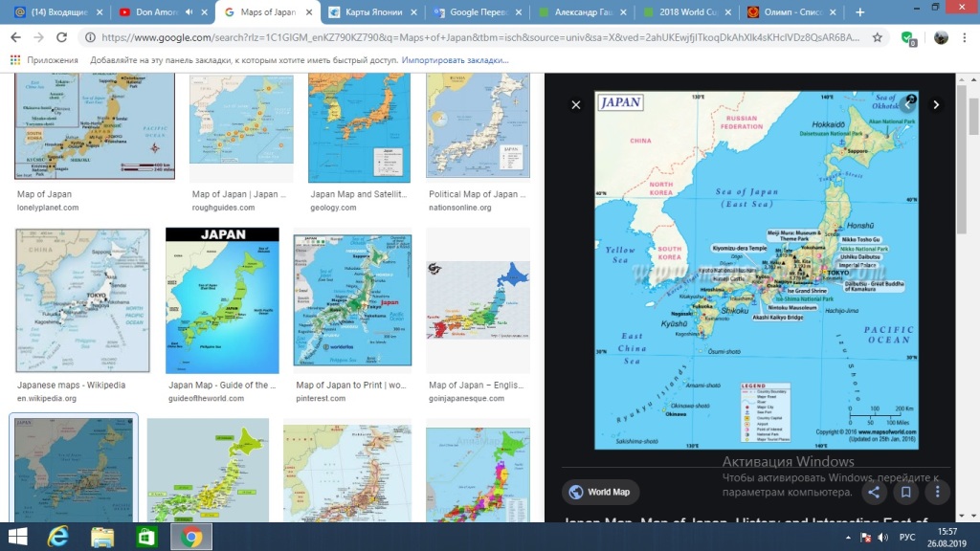The height and width of the screenshot is (551, 980).
Task: Click the green shield extension icon
Action: [909, 38]
